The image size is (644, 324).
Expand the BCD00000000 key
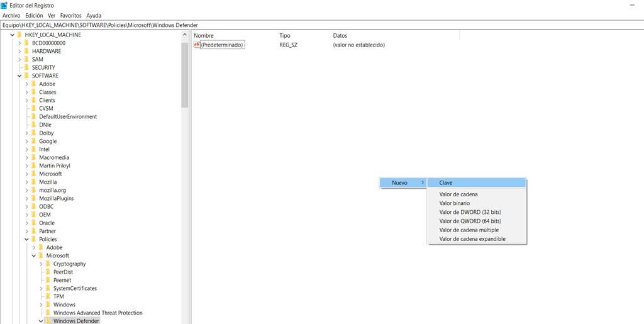(19, 43)
